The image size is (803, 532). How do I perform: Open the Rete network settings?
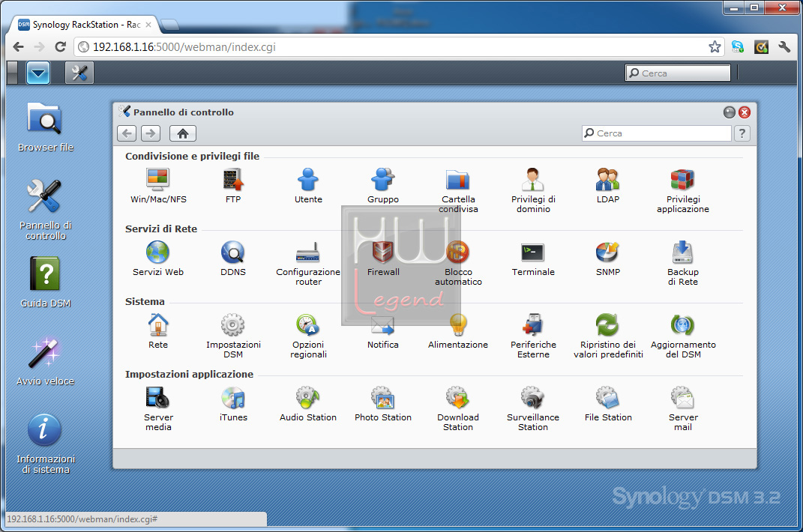click(x=157, y=330)
